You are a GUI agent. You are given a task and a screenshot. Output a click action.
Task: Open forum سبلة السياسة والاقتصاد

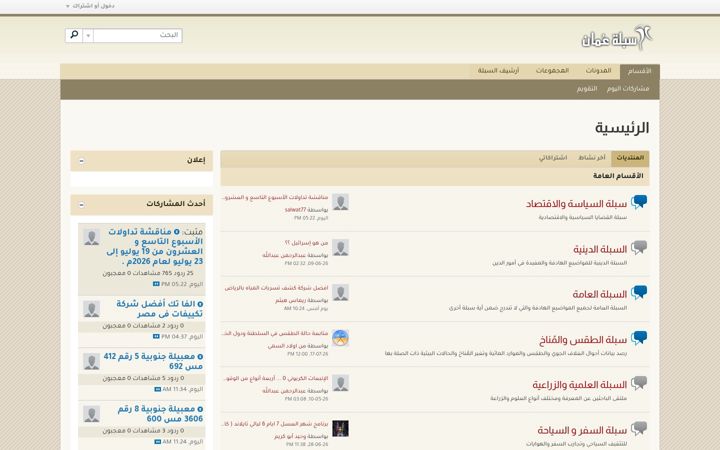(576, 204)
